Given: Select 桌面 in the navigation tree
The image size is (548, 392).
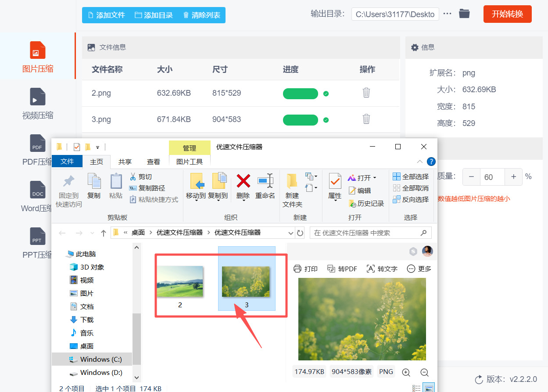Looking at the screenshot, I should click(x=86, y=346).
